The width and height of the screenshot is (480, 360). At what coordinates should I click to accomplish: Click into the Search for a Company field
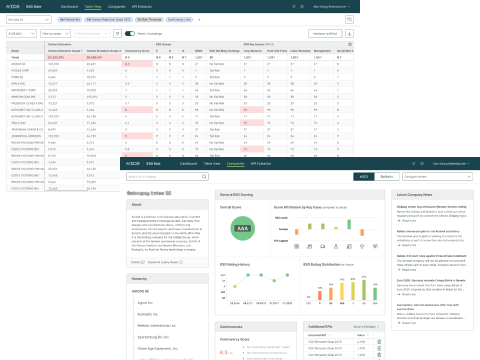pos(167,177)
